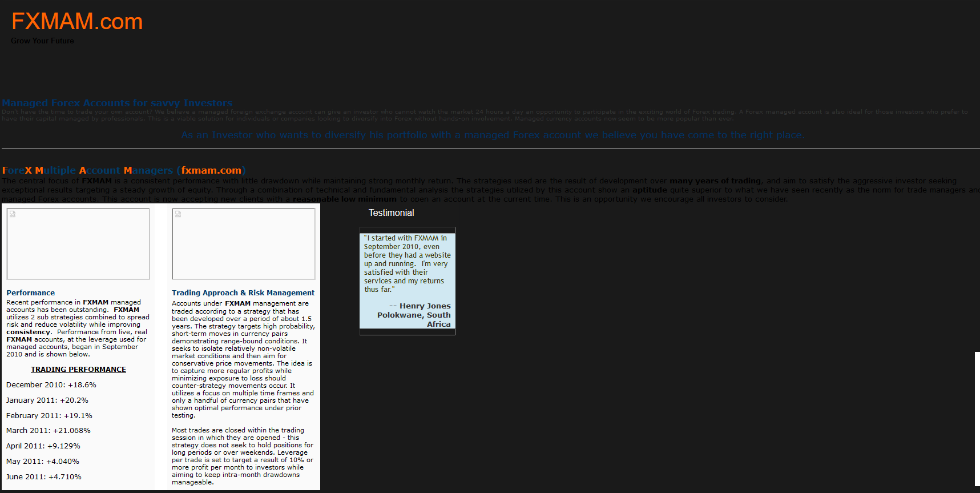Click the March 2011 +21.068% entry

[49, 431]
